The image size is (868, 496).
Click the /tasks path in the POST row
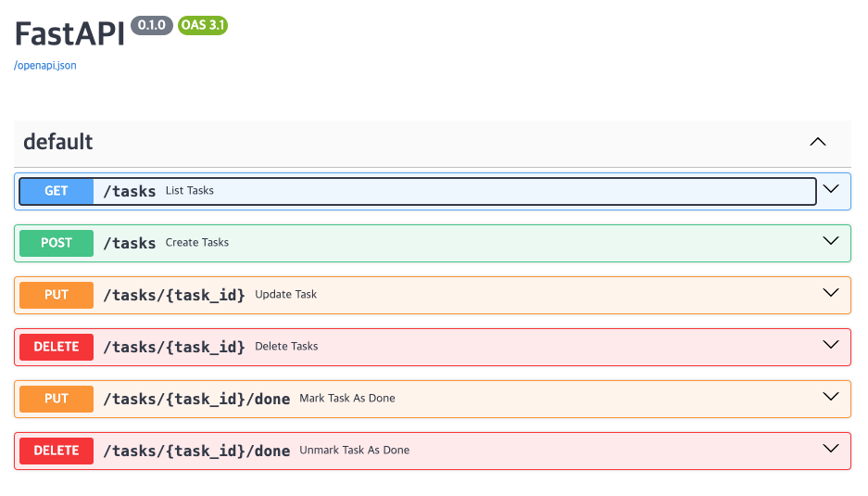click(130, 243)
